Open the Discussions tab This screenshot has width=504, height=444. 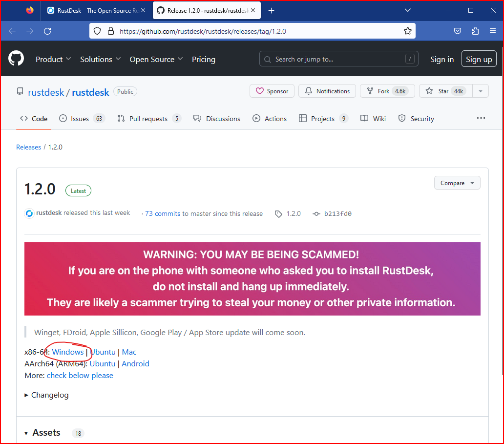tap(217, 119)
